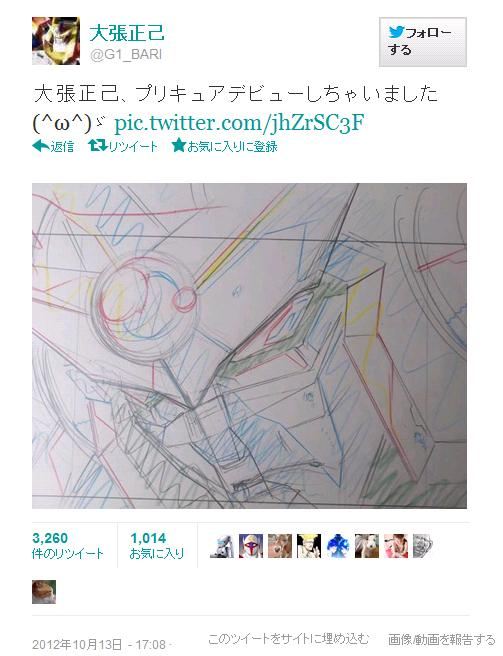Open the @G1_BARI username handle
Viewport: 503px width, 656px height.
click(126, 55)
